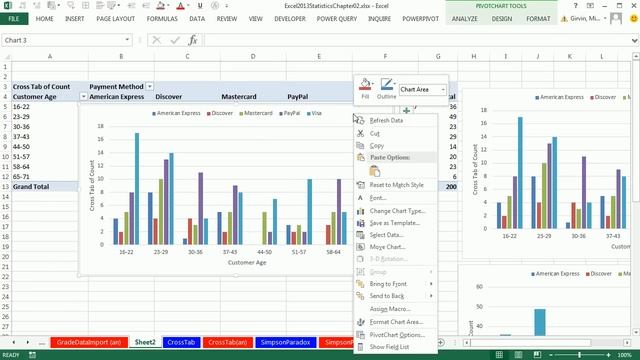The image size is (640, 360).
Task: Click the vertical scrollbar down arrow
Action: point(636,332)
